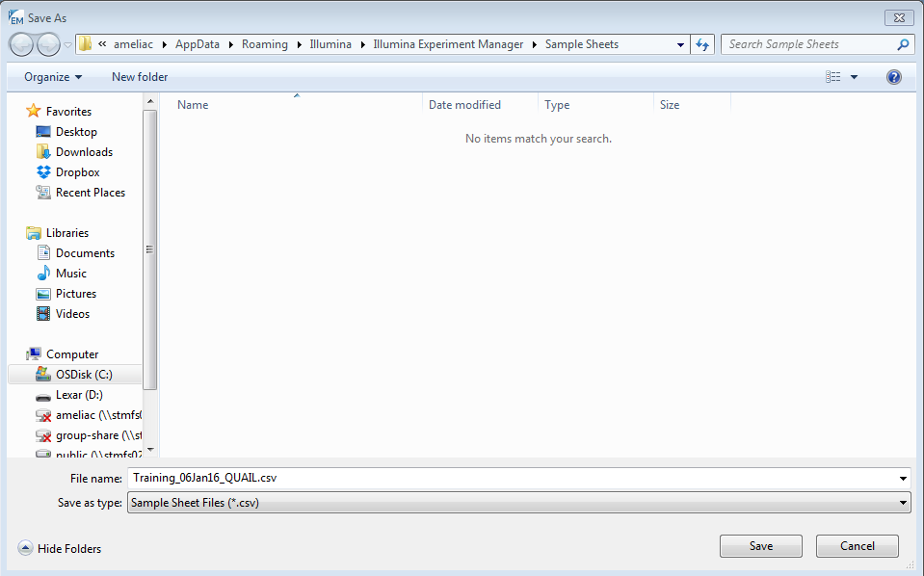The image size is (924, 576).
Task: Open the address bar history dropdown
Action: click(x=680, y=44)
